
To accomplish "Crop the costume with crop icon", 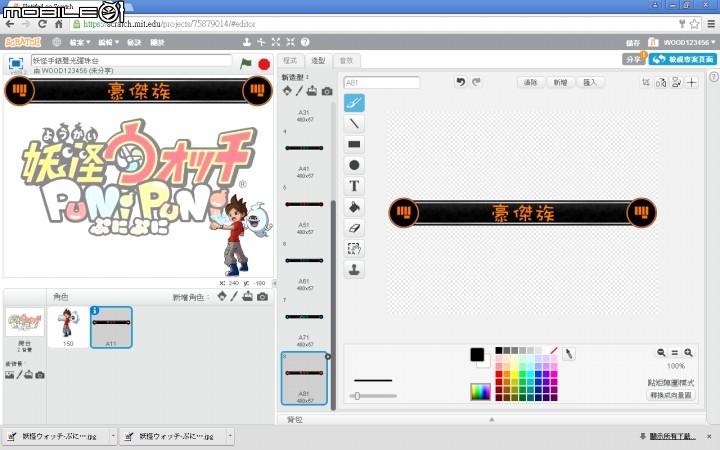I will [646, 82].
